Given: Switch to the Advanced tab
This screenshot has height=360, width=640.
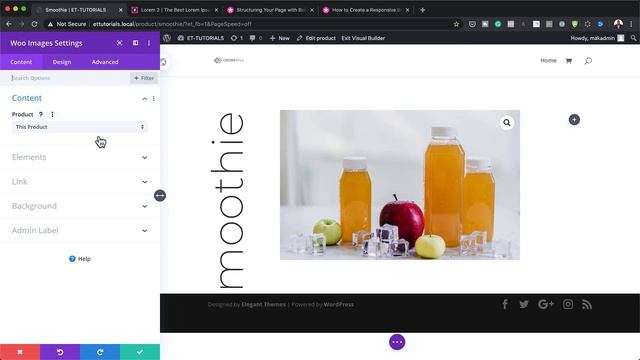Looking at the screenshot, I should [105, 62].
